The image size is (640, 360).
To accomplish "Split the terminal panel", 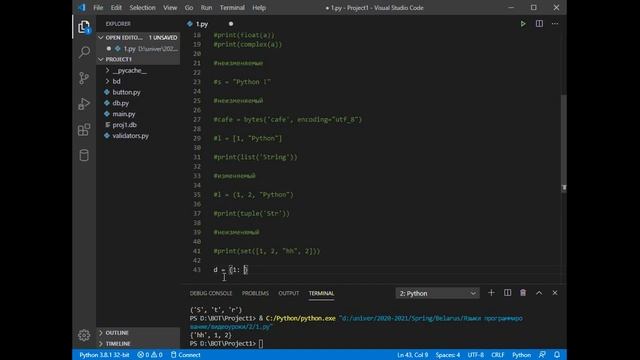I will coord(507,293).
